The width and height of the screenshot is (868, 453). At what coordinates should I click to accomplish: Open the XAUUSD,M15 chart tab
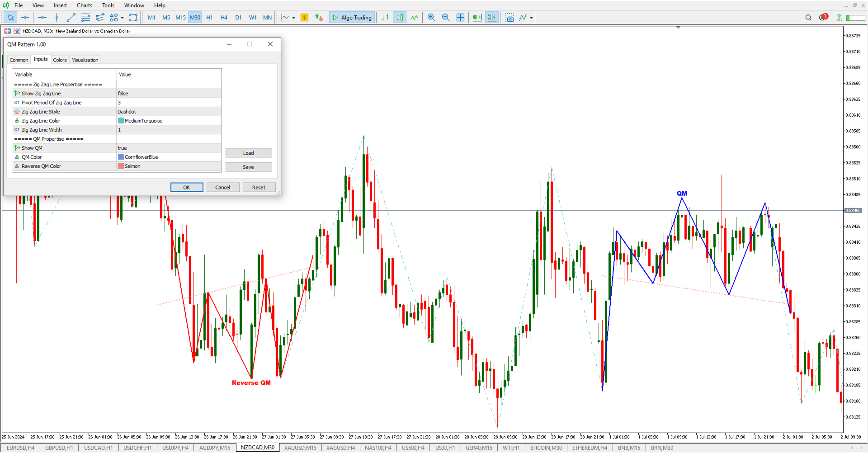click(300, 448)
